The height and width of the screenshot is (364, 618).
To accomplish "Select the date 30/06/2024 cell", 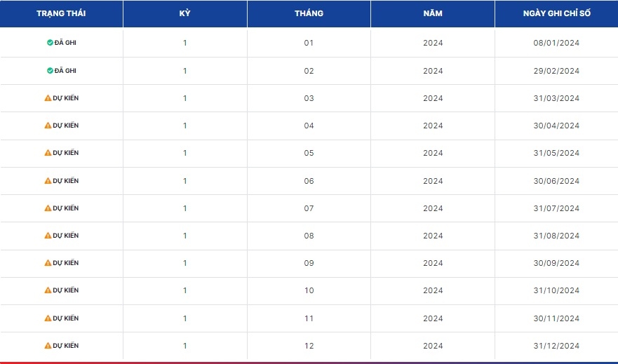I will [x=556, y=181].
